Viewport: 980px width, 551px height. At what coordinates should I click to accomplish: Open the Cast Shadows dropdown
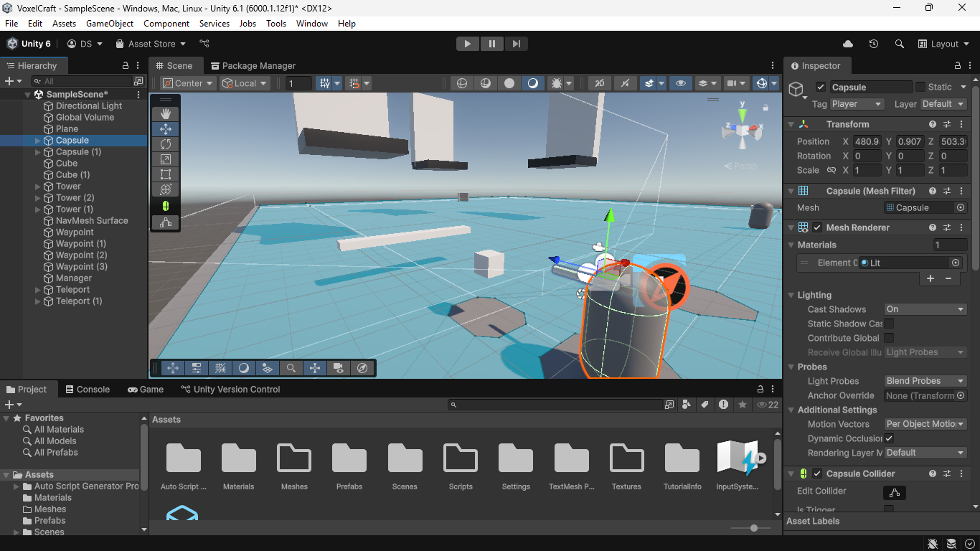pyautogui.click(x=925, y=309)
